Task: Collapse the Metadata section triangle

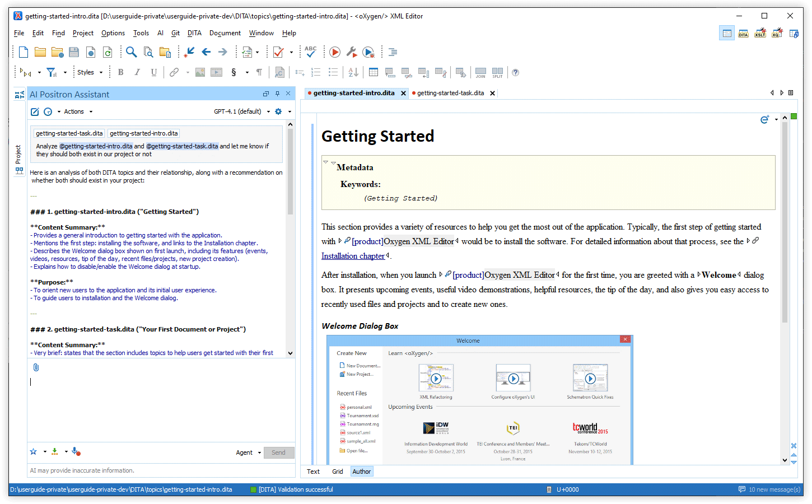Action: [325, 162]
